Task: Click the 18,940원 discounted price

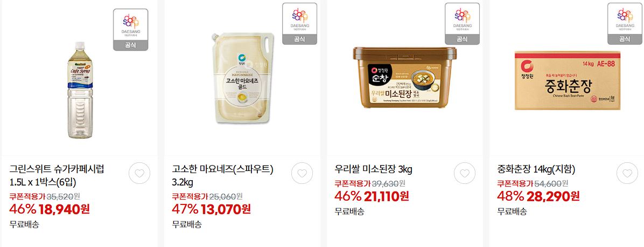Action: tap(64, 209)
